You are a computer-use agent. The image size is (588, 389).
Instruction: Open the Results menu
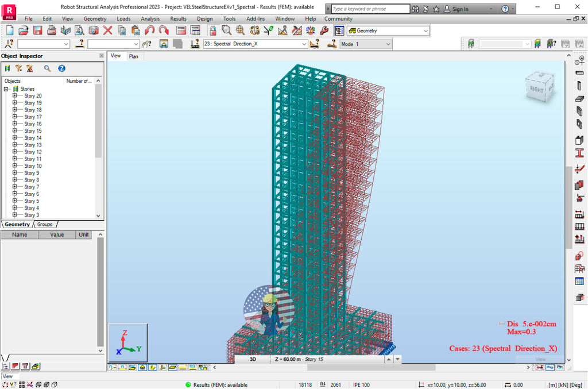pyautogui.click(x=179, y=18)
